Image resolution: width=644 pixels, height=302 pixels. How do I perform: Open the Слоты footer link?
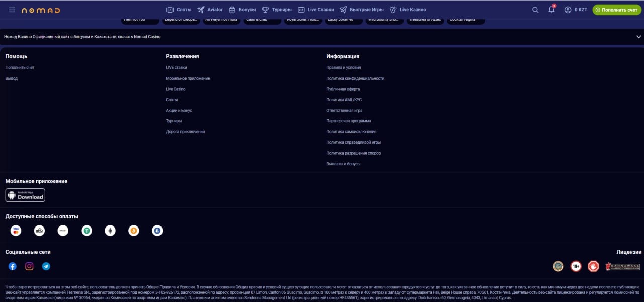pos(172,100)
